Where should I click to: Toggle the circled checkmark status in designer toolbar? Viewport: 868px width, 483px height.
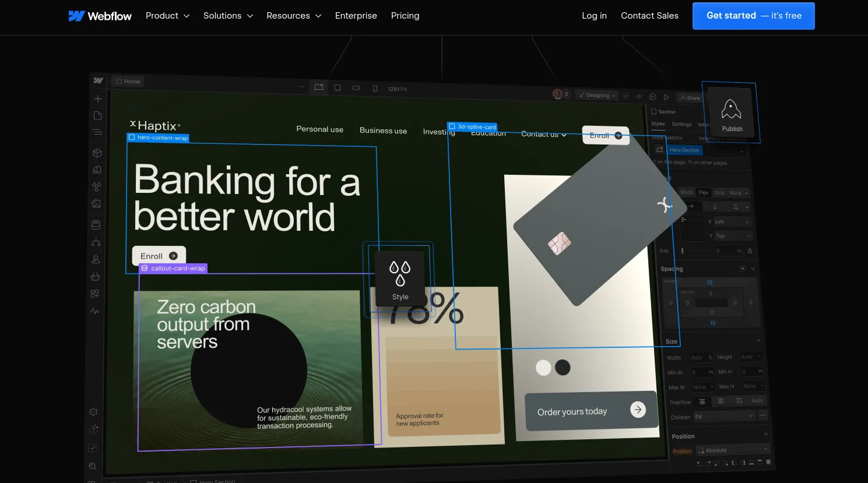tap(625, 96)
